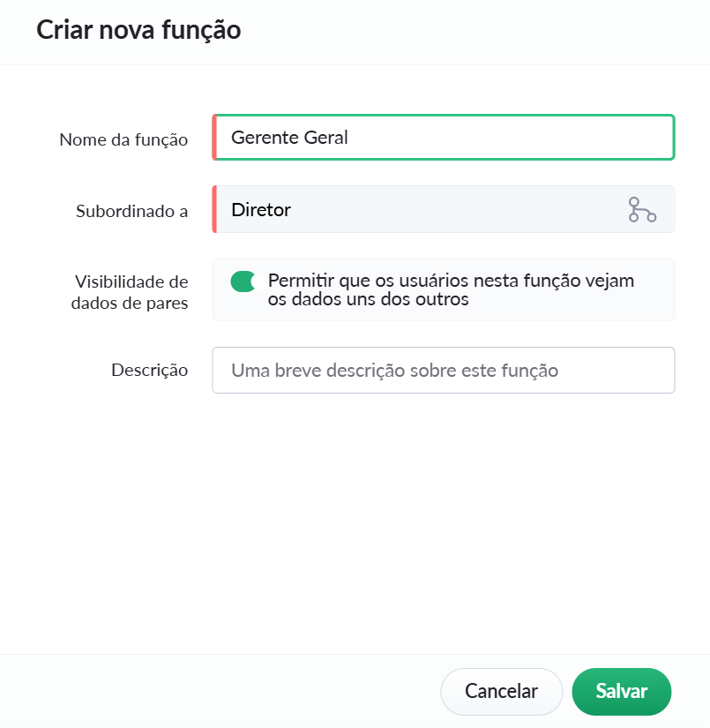The height and width of the screenshot is (728, 710).
Task: Click the Permitir que os usuários toggle text
Action: [451, 289]
